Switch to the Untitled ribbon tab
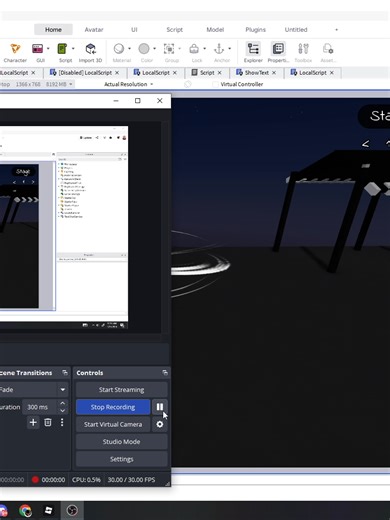This screenshot has width=390, height=520. click(x=296, y=30)
